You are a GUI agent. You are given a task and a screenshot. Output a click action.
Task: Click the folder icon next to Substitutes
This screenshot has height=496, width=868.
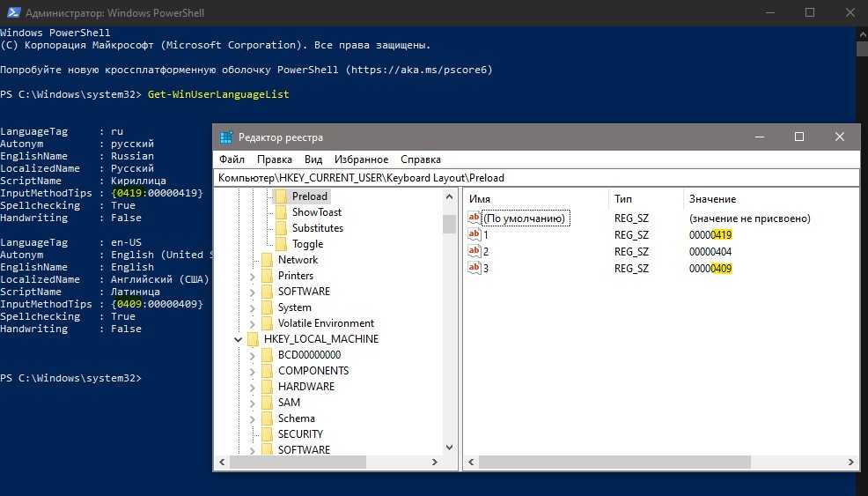pos(282,228)
